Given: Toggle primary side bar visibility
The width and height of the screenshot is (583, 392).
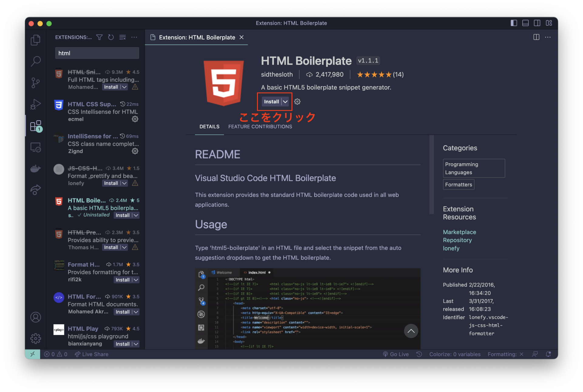Looking at the screenshot, I should click(514, 23).
